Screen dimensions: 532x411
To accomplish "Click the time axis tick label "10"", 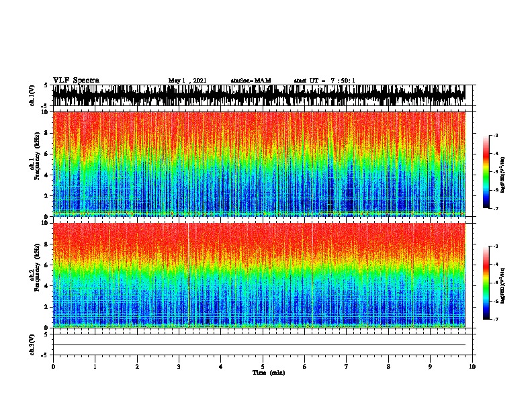I will pyautogui.click(x=472, y=367).
